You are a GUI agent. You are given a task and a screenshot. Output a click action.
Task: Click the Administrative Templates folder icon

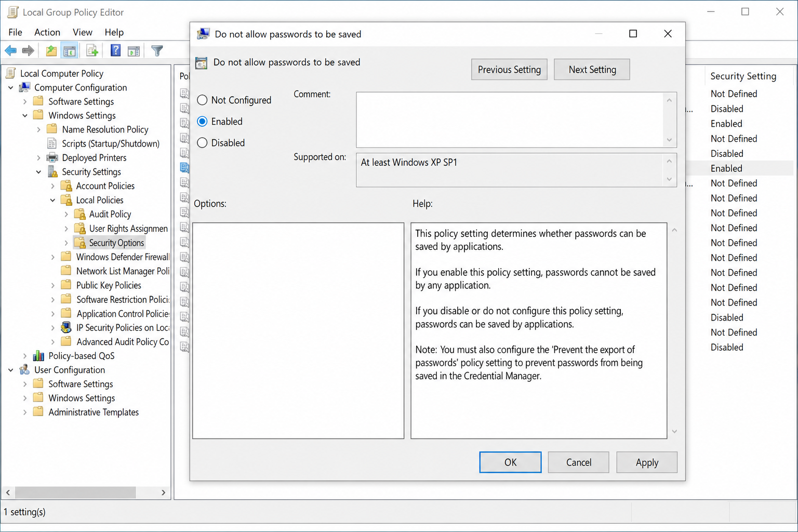click(x=38, y=412)
